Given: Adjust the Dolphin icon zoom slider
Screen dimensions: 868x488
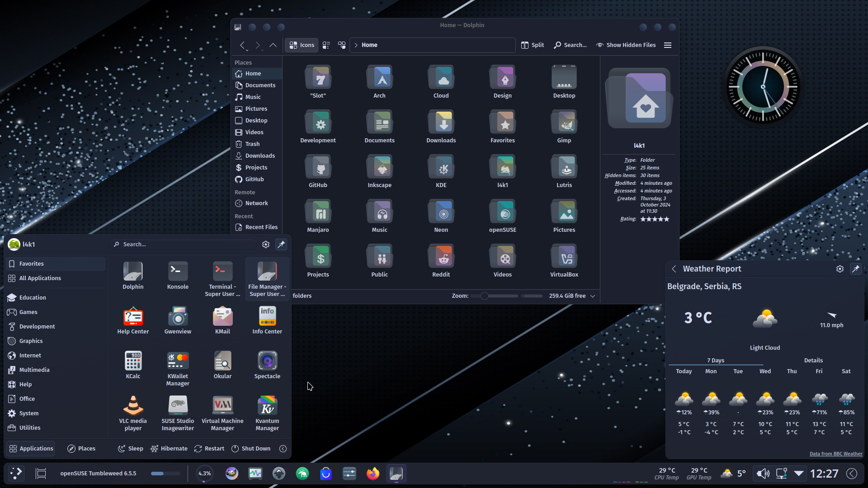Looking at the screenshot, I should click(x=494, y=296).
